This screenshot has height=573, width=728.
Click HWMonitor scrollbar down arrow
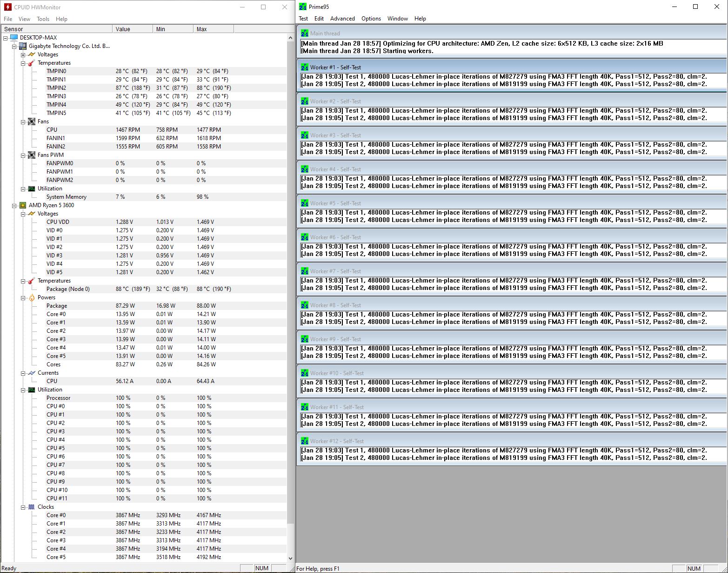click(291, 558)
